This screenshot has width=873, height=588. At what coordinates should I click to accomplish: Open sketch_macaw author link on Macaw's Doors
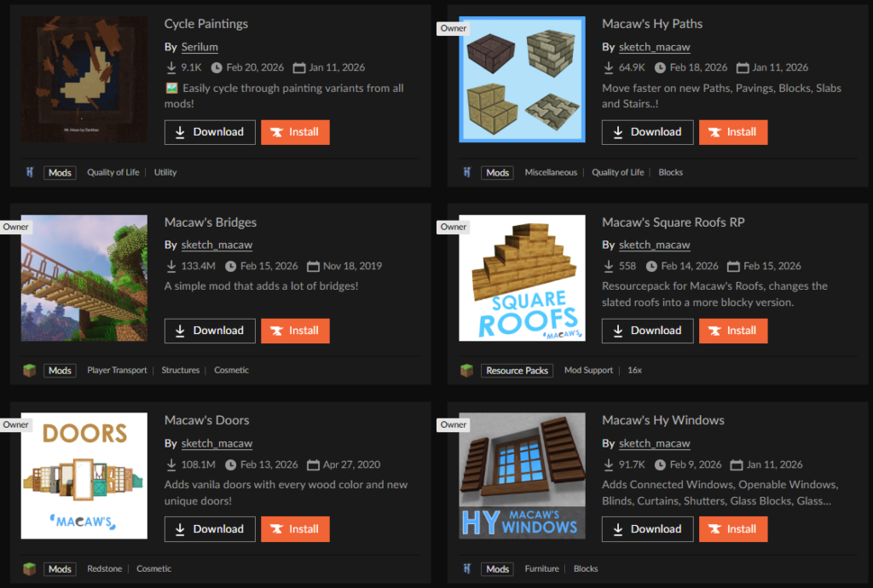tap(217, 443)
